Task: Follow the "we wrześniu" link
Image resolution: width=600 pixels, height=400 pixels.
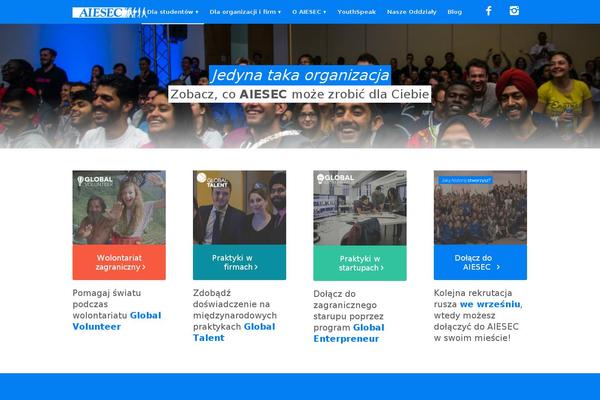Action: click(490, 304)
